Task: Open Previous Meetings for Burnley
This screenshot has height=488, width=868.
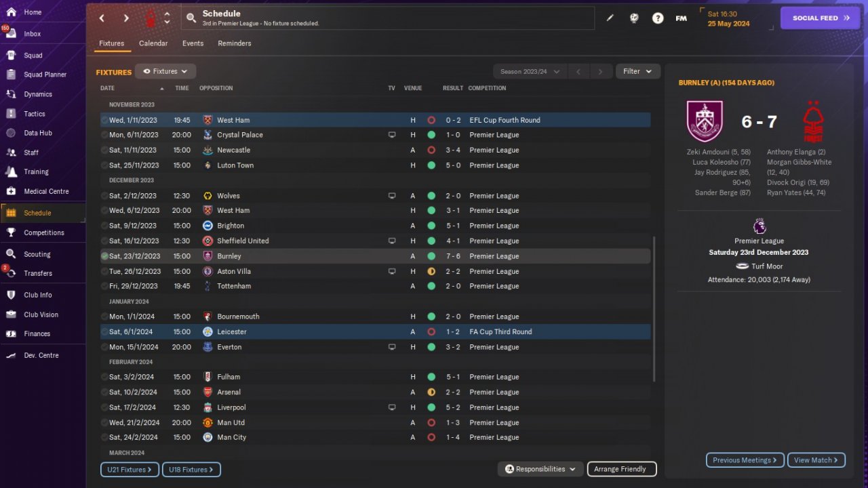Action: click(745, 460)
